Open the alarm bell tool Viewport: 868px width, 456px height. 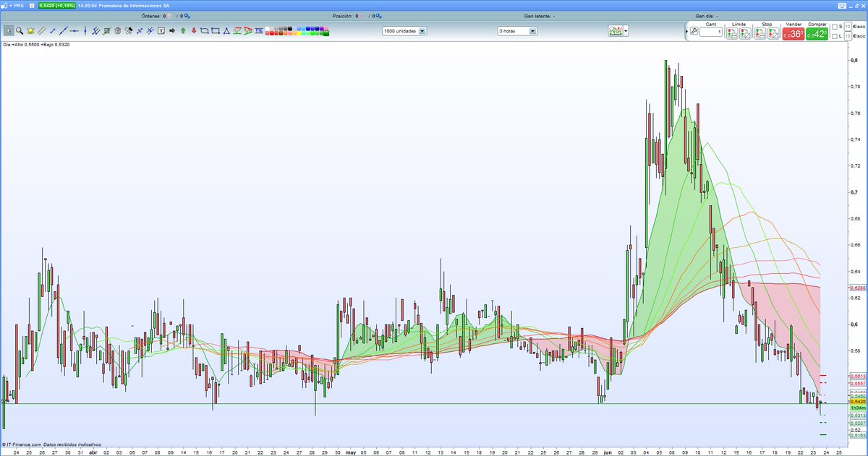pos(29,30)
